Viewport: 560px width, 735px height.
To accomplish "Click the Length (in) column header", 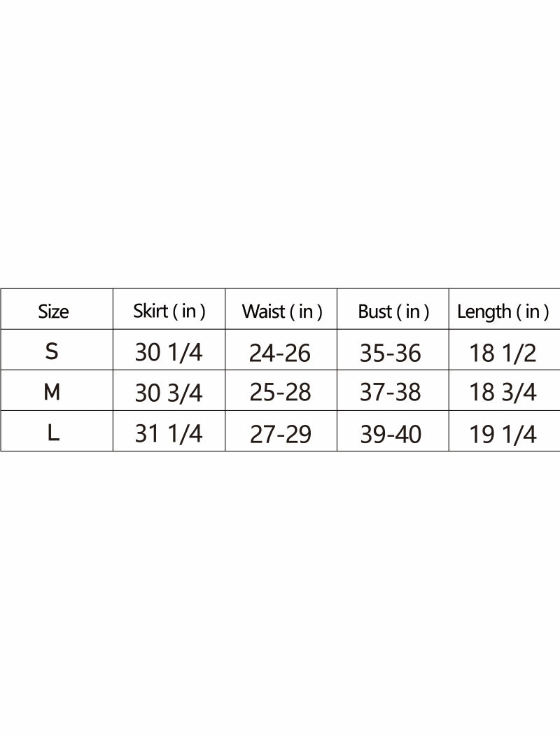I will tap(503, 311).
